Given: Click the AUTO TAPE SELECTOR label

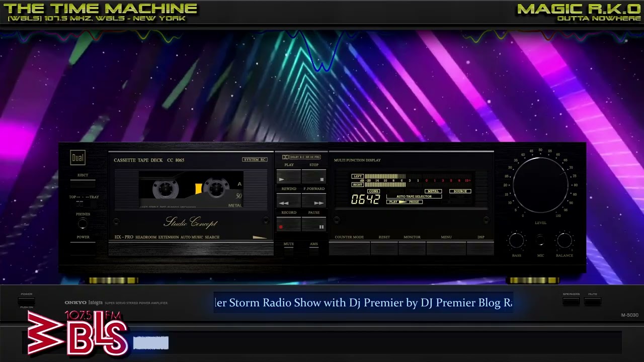Looking at the screenshot, I should pyautogui.click(x=414, y=197).
